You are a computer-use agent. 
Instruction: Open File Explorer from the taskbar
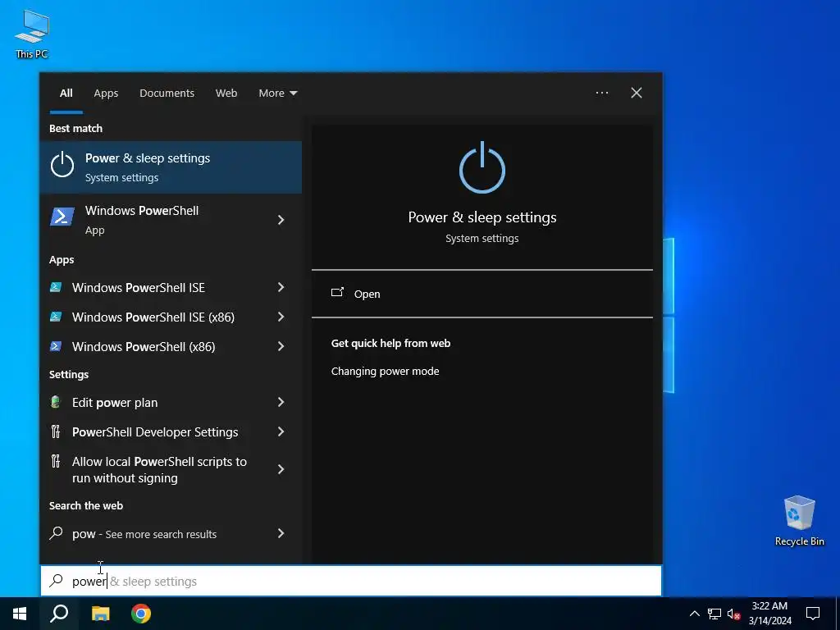tap(100, 614)
